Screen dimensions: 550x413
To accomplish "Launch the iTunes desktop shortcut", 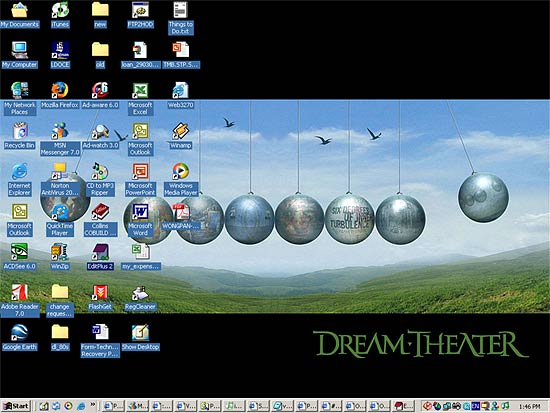I will [60, 15].
